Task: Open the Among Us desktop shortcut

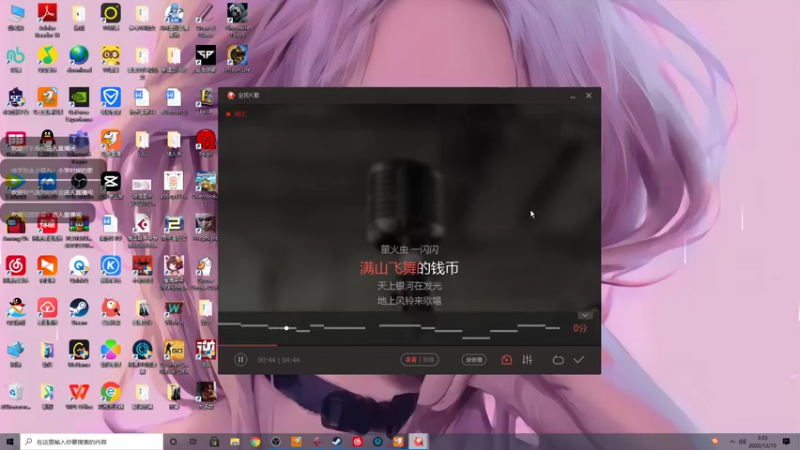Action: (x=16, y=228)
